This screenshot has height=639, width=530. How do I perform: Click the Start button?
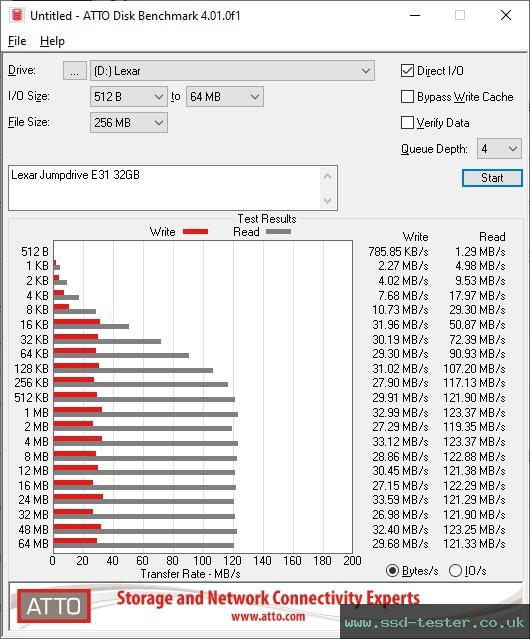[492, 178]
